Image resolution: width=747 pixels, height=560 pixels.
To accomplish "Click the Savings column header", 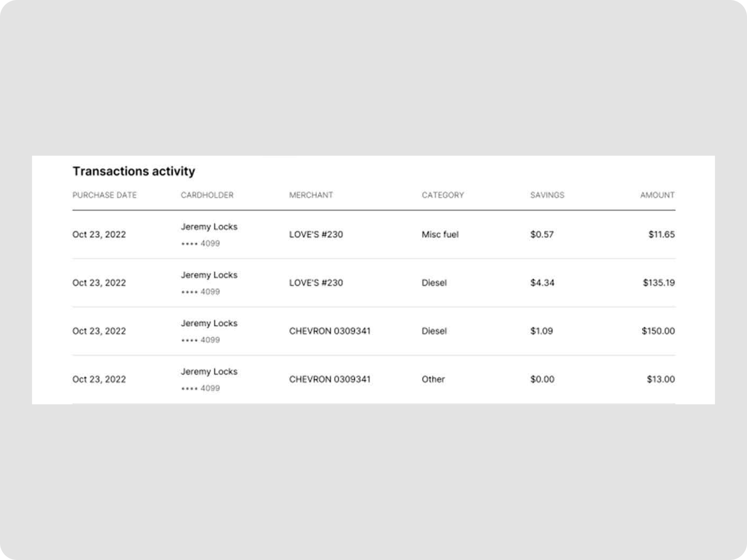I will click(547, 195).
